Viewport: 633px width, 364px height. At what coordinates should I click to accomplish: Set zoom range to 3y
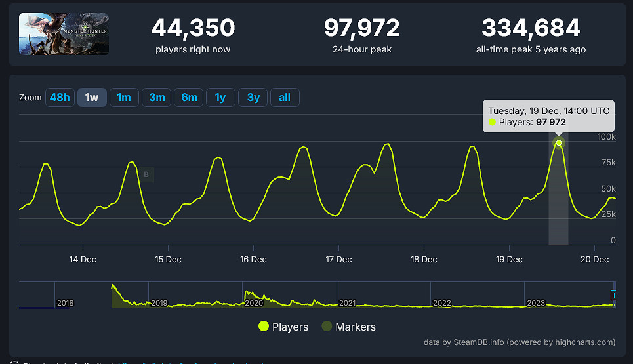point(253,98)
